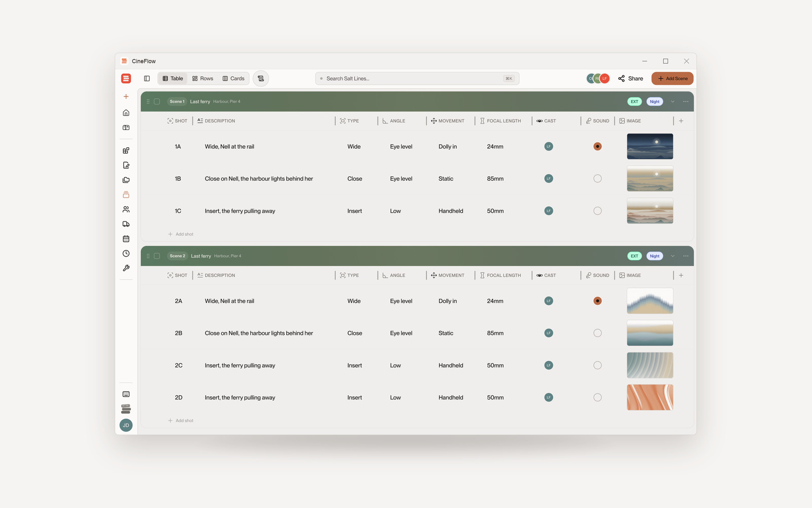Image resolution: width=812 pixels, height=508 pixels.
Task: Open the keyboard shortcuts icon
Action: pos(126,394)
